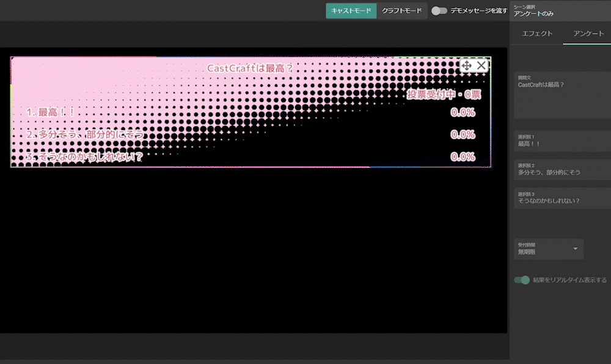
Task: Open the シーン選択 dropdown
Action: 560,11
